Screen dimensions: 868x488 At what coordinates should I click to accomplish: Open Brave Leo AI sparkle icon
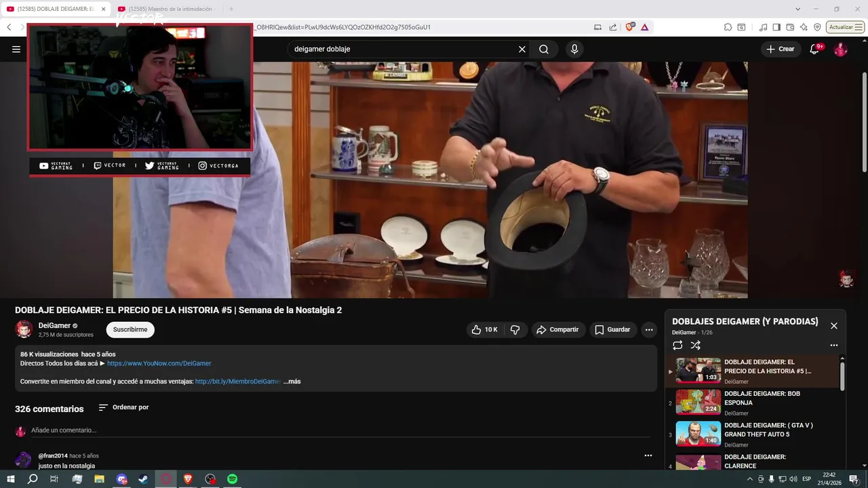pyautogui.click(x=804, y=27)
